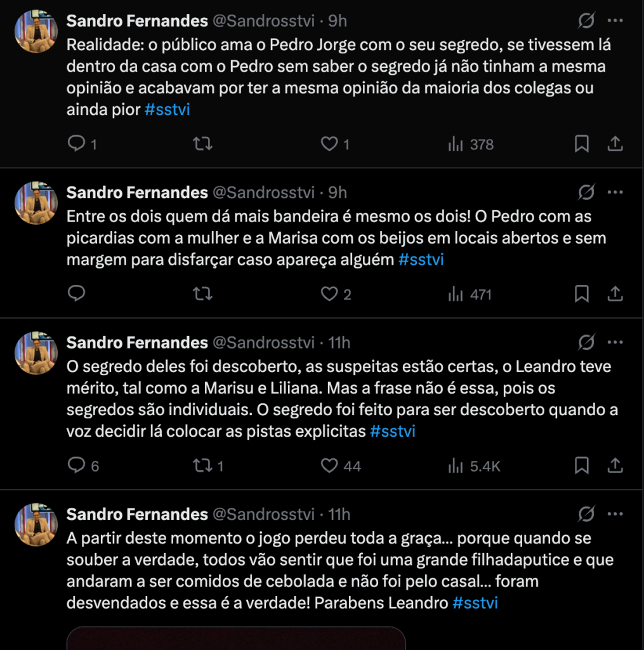
Task: Bookmark the tweet with 5.4K views
Action: tap(581, 466)
